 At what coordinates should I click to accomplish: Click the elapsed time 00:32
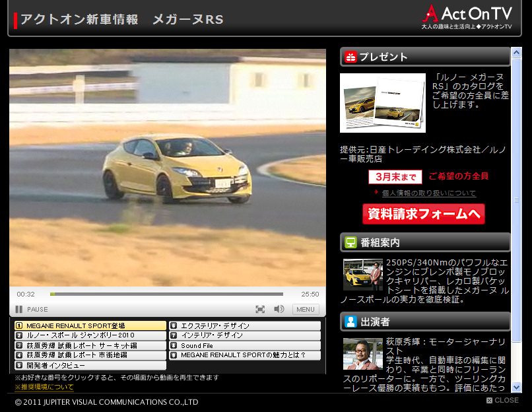point(26,294)
